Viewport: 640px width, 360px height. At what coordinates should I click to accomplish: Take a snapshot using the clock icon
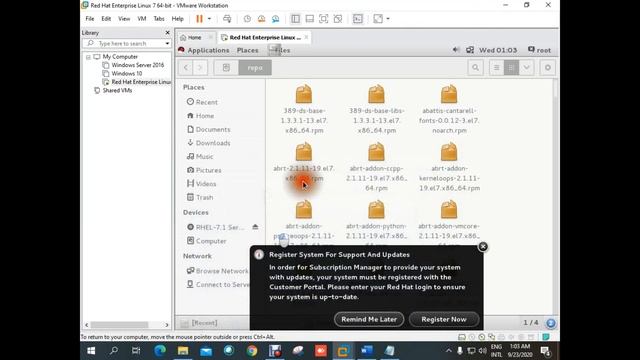[247, 19]
